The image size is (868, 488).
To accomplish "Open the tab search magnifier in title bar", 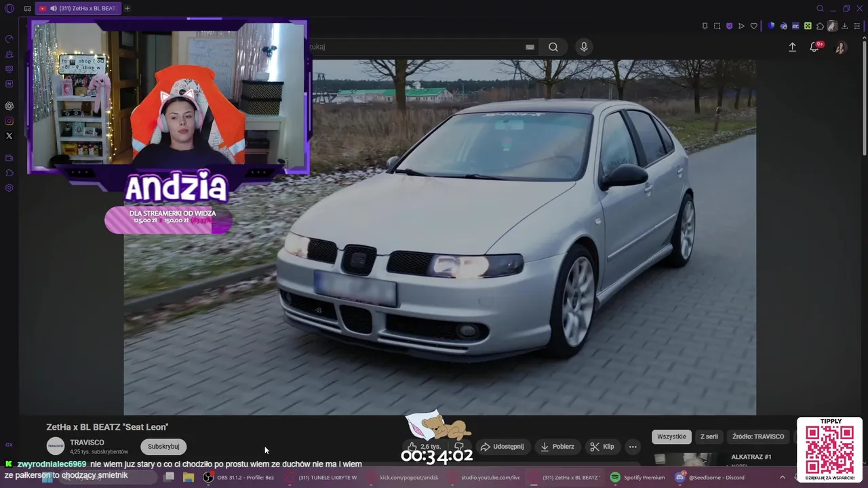I will [820, 8].
